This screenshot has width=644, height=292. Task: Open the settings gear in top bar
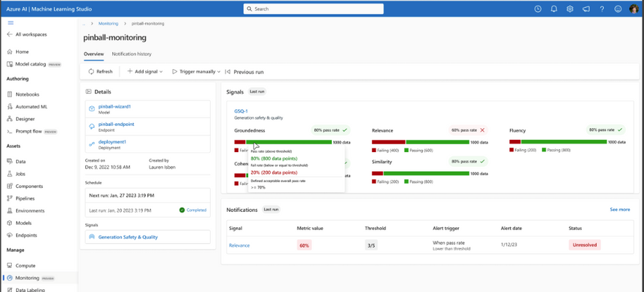click(x=570, y=9)
